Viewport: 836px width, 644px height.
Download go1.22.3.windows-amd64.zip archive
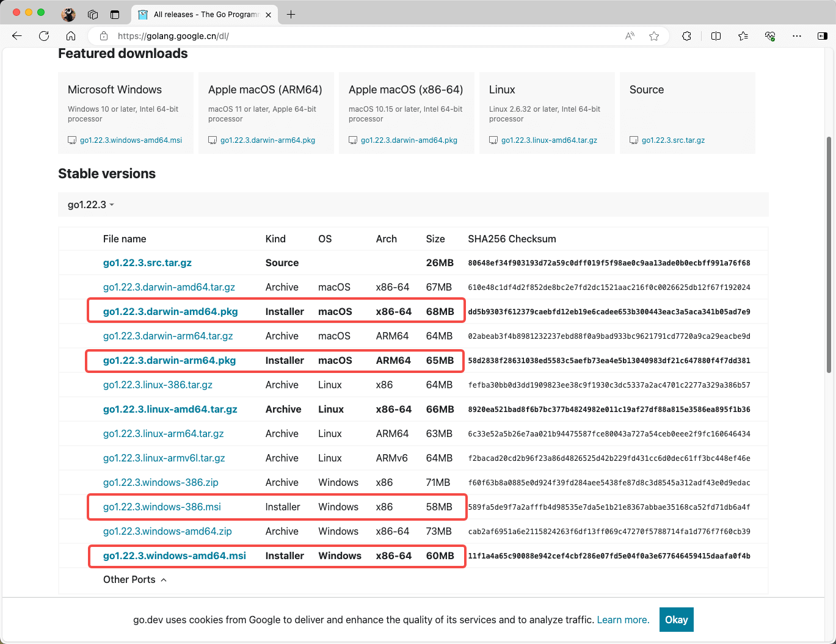(167, 531)
